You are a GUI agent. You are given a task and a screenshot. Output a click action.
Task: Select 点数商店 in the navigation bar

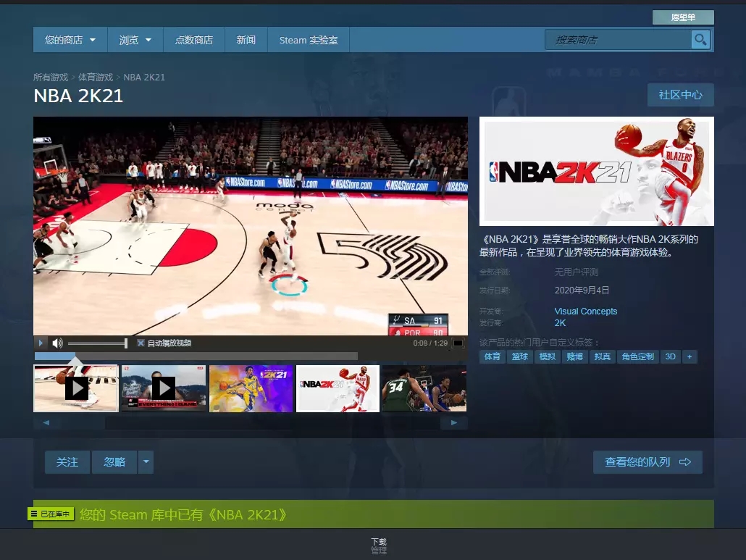coord(193,40)
